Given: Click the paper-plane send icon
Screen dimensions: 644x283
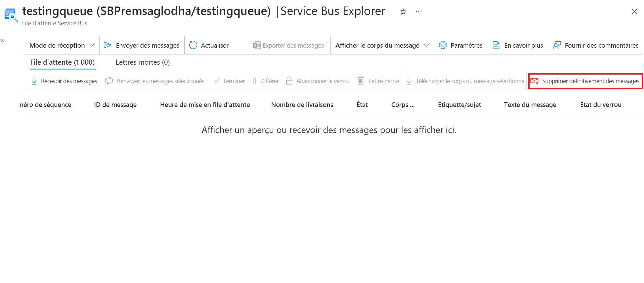Looking at the screenshot, I should [108, 45].
